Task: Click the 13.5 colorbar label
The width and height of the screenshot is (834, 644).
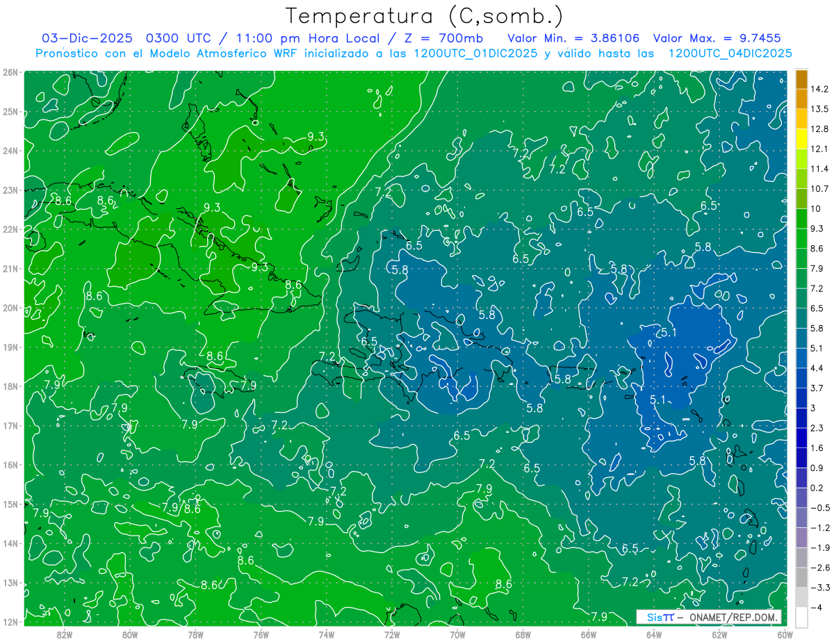Action: pos(819,109)
